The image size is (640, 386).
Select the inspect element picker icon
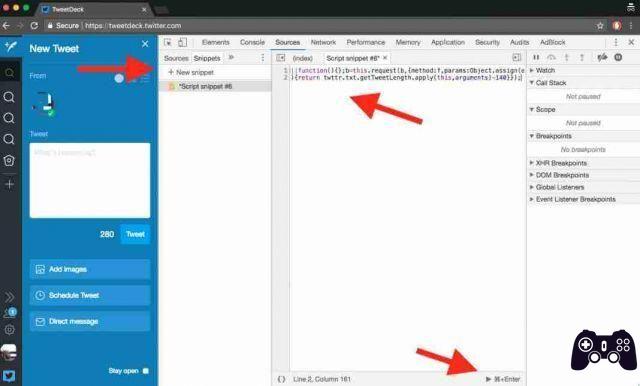coord(167,42)
